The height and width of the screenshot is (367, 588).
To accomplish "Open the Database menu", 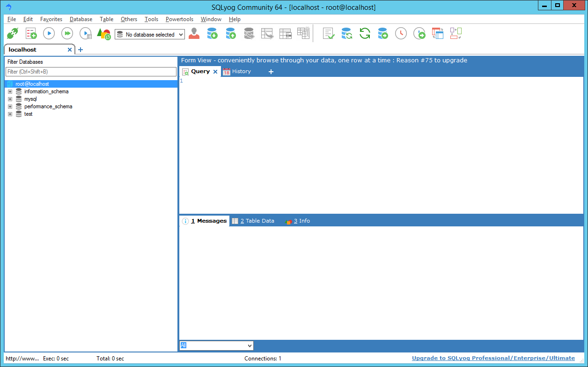I will click(81, 19).
